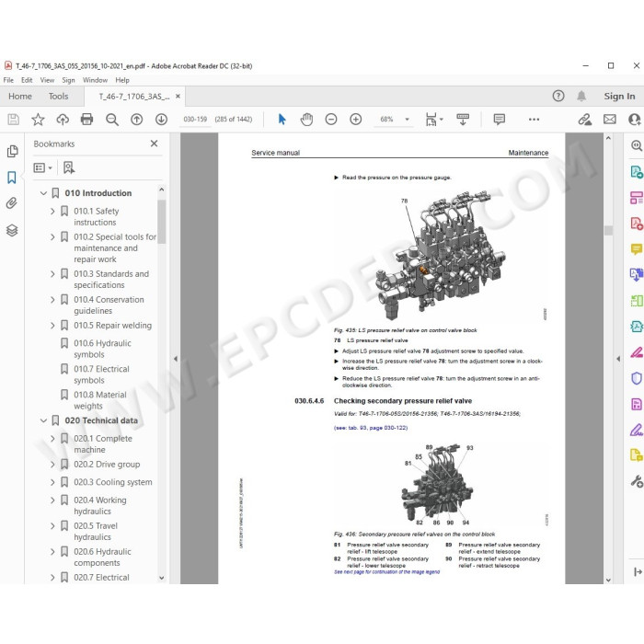Click the Sign In button
This screenshot has width=644, height=644.
point(619,96)
